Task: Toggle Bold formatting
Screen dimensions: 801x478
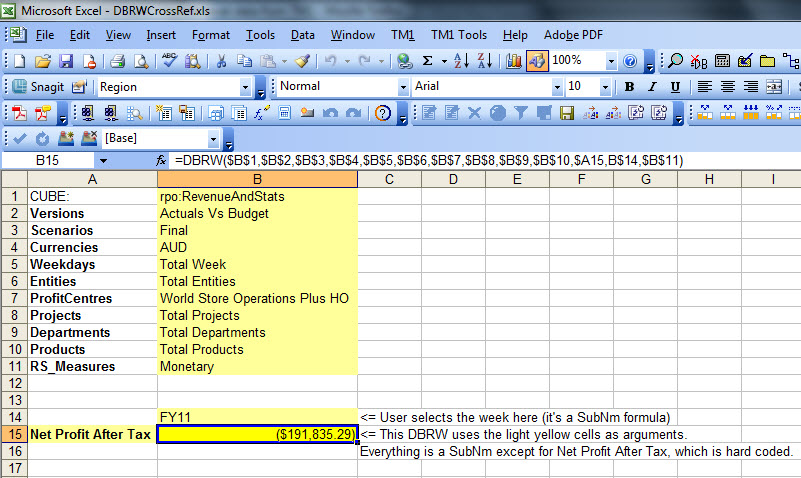Action: (x=629, y=87)
